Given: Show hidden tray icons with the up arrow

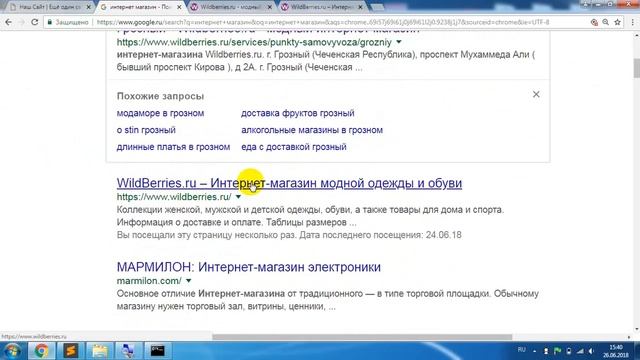Looking at the screenshot, I should [x=535, y=351].
